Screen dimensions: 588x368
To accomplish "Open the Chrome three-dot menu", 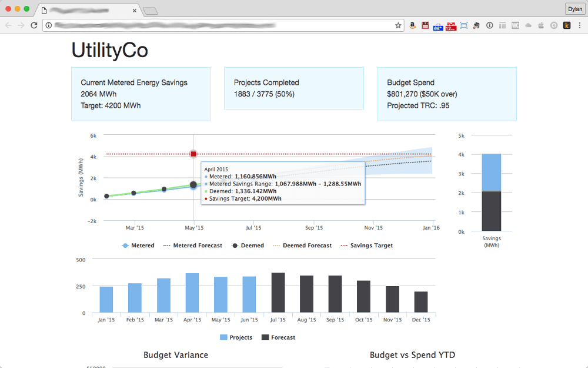I will click(580, 25).
